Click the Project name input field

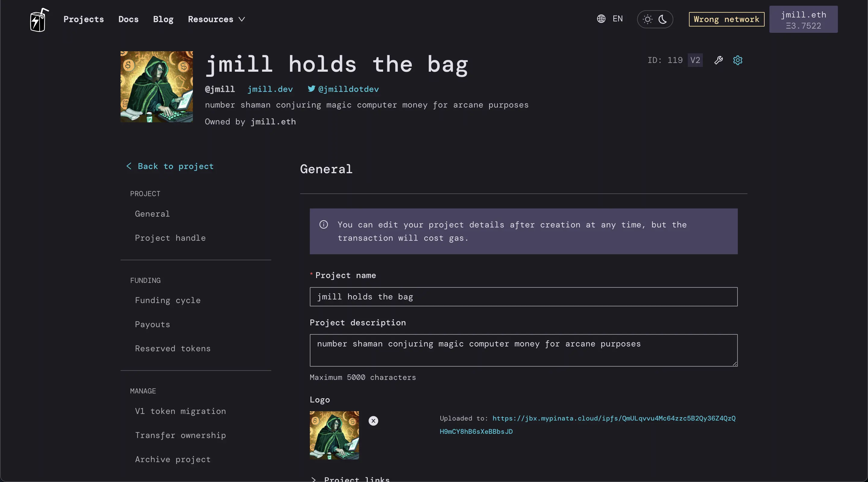click(524, 296)
